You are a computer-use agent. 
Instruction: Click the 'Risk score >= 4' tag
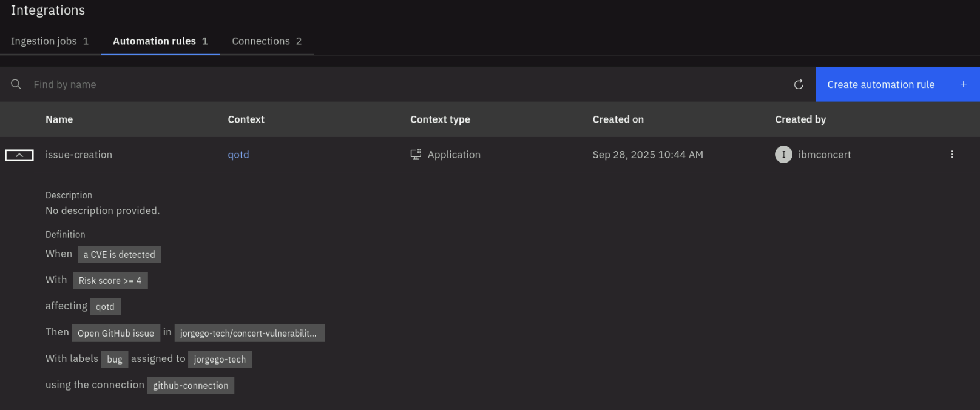coord(110,281)
